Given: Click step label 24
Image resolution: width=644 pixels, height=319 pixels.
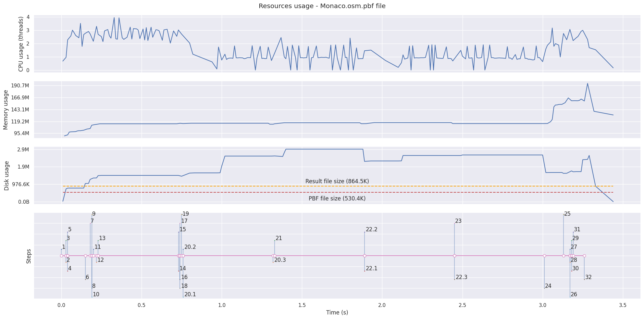Looking at the screenshot, I should 548,286.
